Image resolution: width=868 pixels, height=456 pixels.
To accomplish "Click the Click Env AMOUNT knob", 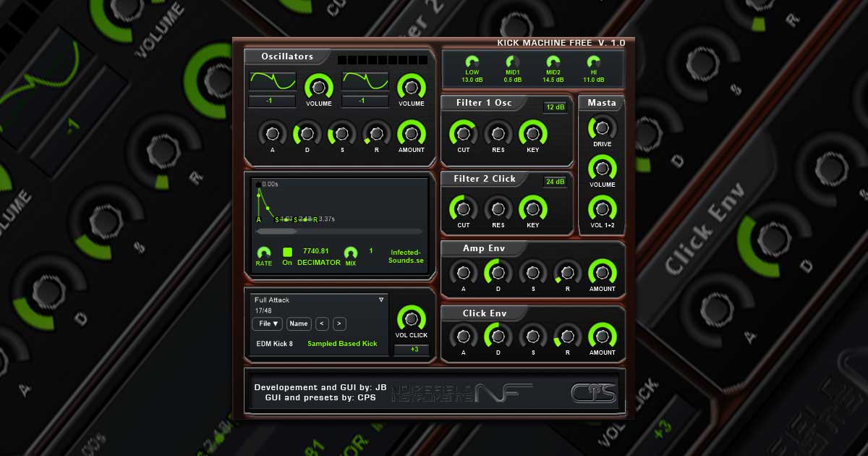I will (x=602, y=336).
